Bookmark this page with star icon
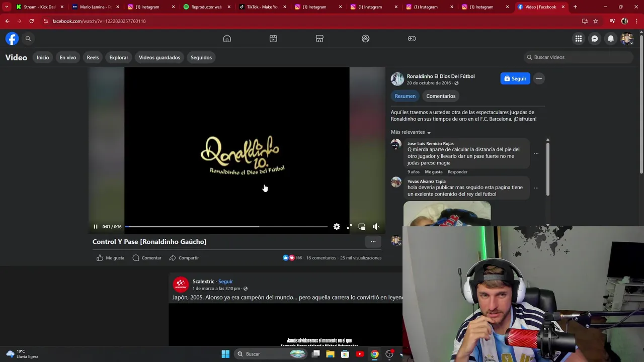 click(596, 21)
